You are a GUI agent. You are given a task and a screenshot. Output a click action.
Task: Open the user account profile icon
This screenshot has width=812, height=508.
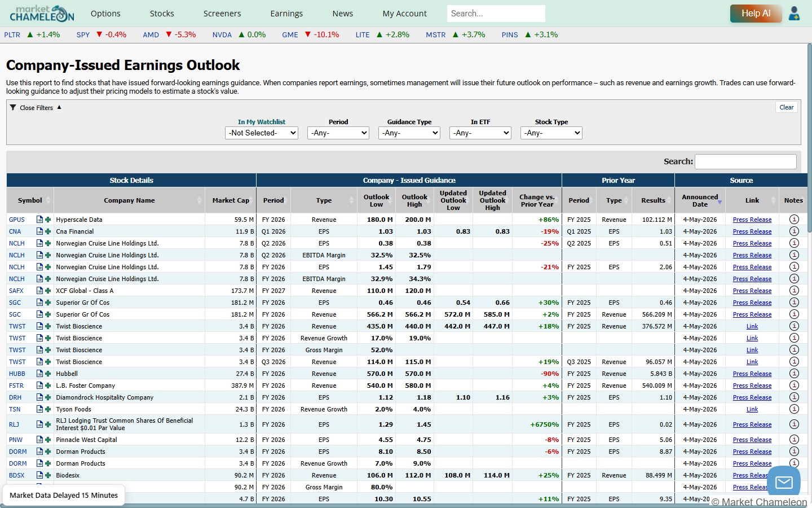pyautogui.click(x=794, y=13)
